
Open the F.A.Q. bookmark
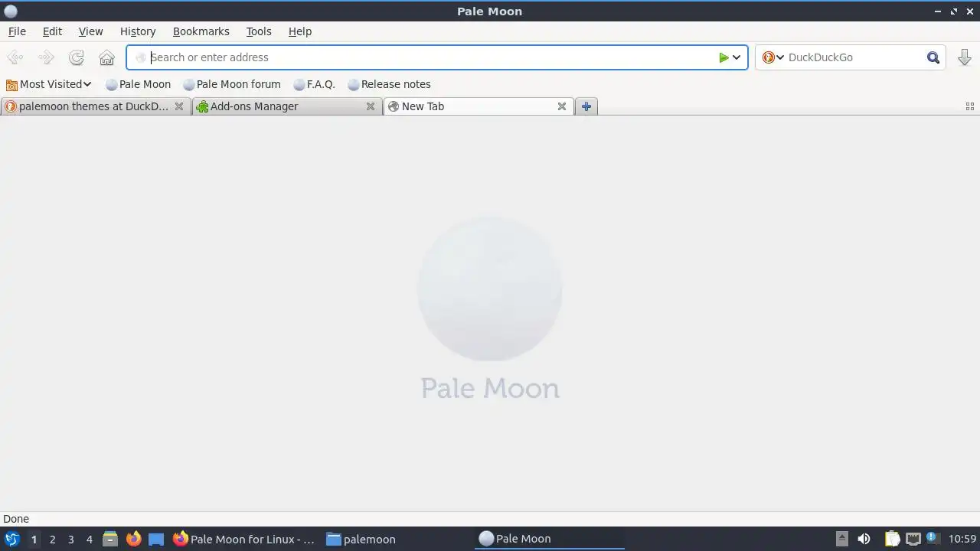(315, 84)
